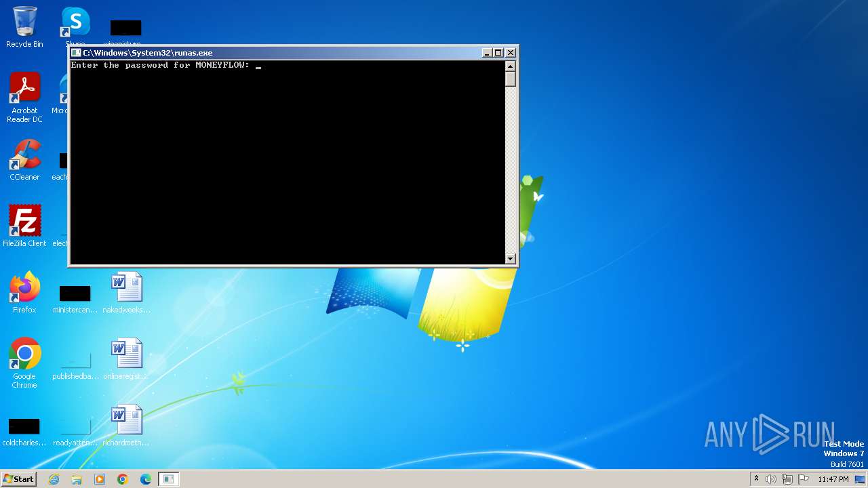Image resolution: width=868 pixels, height=488 pixels.
Task: Open the volume speaker tray icon
Action: [771, 479]
